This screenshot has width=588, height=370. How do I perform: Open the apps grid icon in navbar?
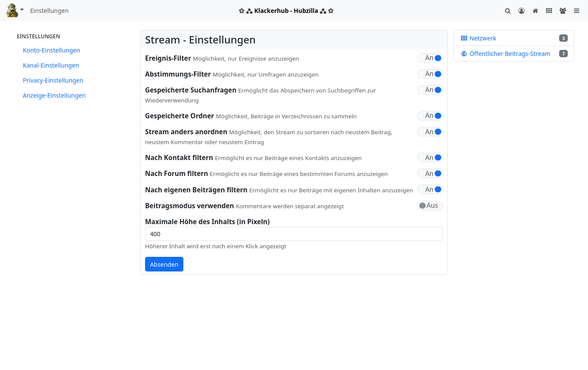click(549, 11)
